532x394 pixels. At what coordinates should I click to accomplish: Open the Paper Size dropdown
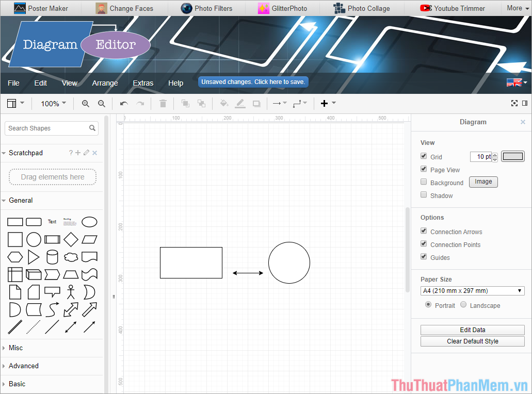(x=472, y=290)
